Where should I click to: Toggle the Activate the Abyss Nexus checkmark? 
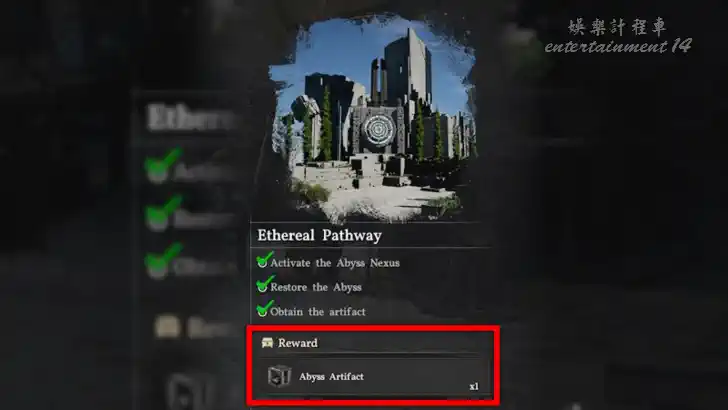pyautogui.click(x=264, y=260)
